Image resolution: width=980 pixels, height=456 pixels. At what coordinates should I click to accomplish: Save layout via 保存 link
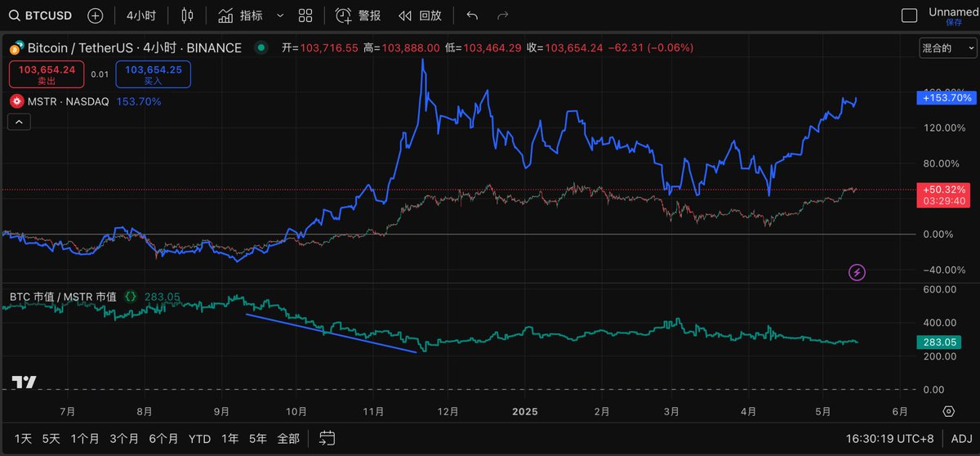pyautogui.click(x=954, y=23)
